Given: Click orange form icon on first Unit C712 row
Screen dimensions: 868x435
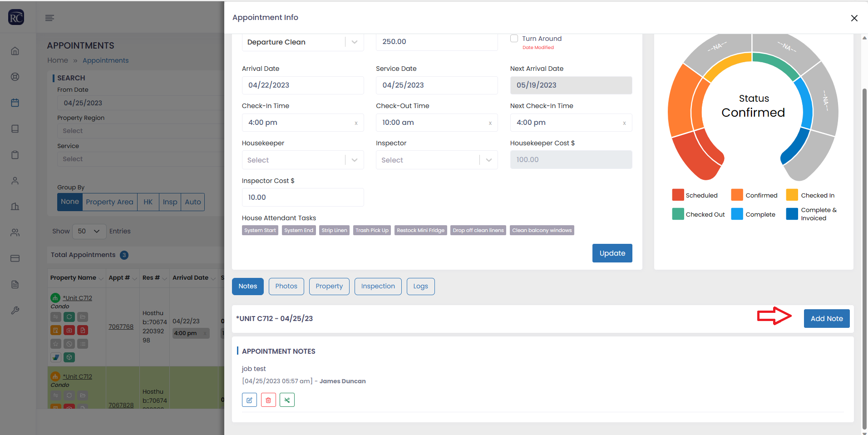Looking at the screenshot, I should coord(56,330).
